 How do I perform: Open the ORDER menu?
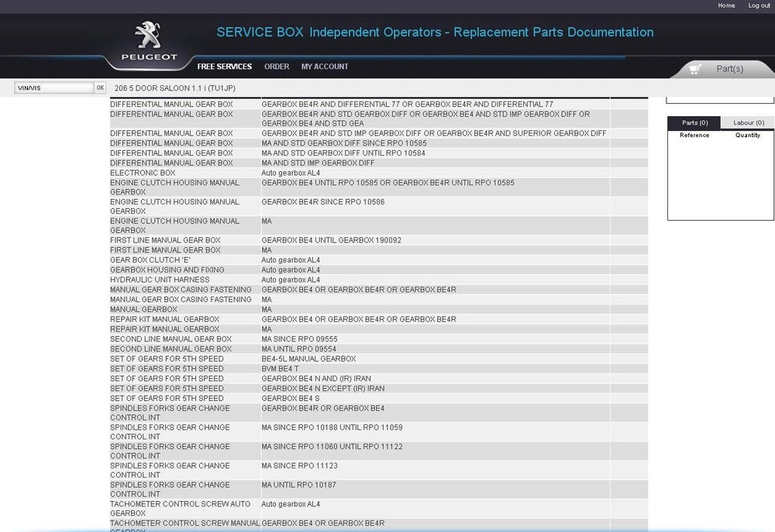tap(277, 67)
